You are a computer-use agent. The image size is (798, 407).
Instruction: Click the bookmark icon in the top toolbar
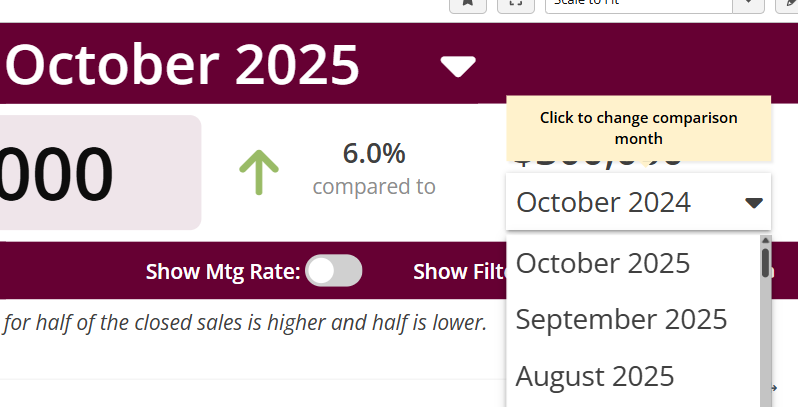pos(467,3)
